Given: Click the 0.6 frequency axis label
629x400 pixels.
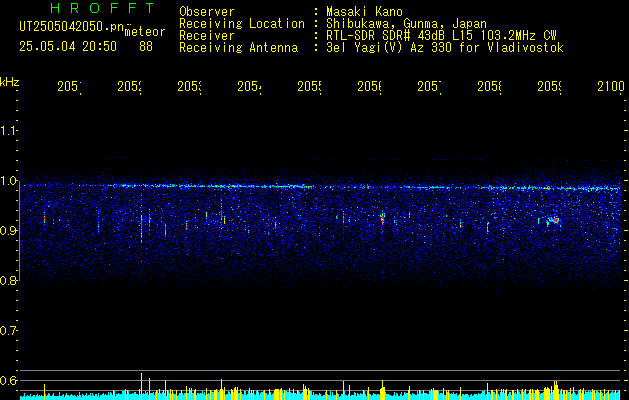Looking at the screenshot, I should 8,380.
